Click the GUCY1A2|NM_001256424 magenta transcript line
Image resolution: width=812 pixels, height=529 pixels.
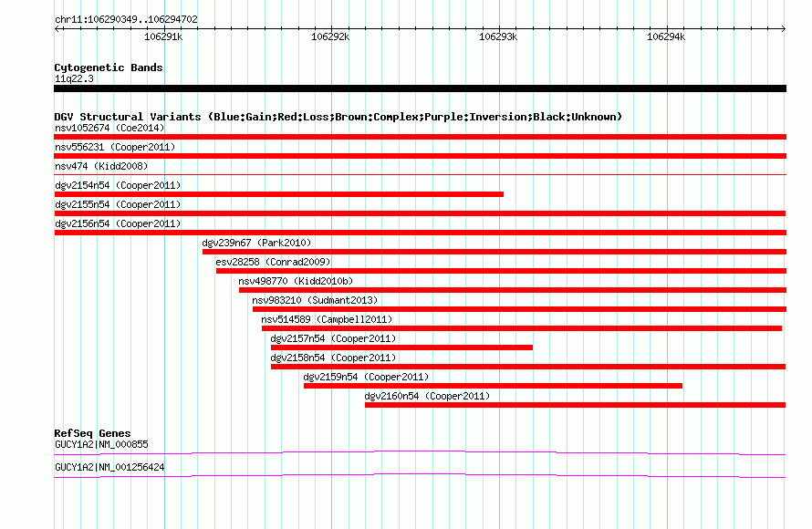point(420,476)
